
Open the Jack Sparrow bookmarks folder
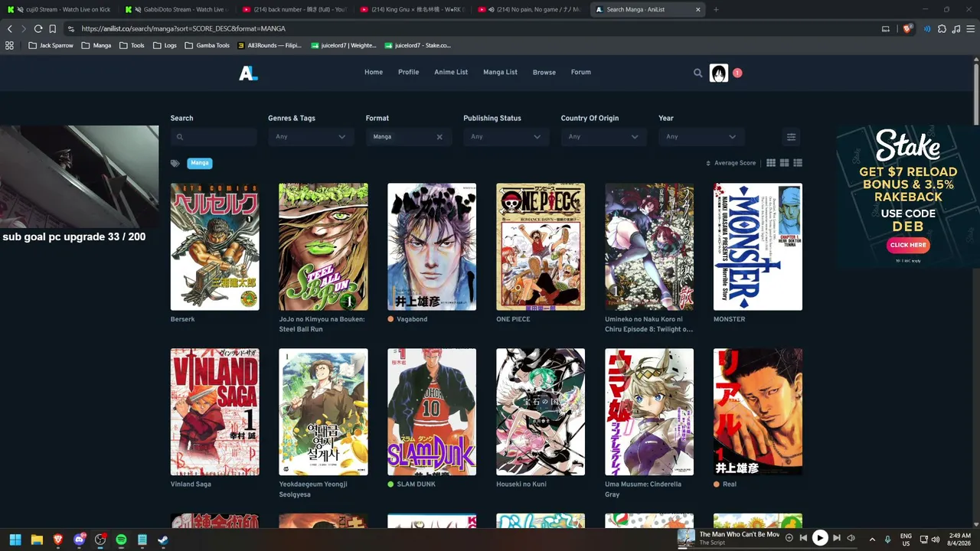tap(50, 45)
